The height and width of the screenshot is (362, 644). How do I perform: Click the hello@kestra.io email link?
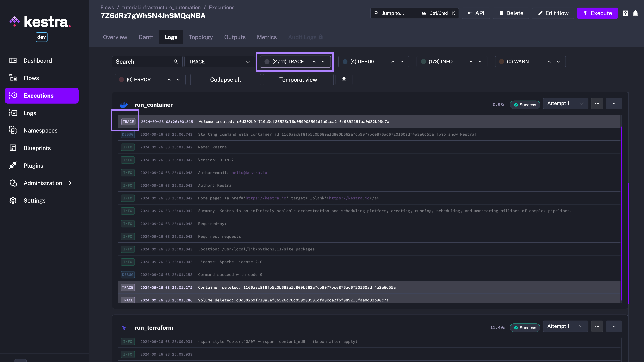tap(249, 172)
